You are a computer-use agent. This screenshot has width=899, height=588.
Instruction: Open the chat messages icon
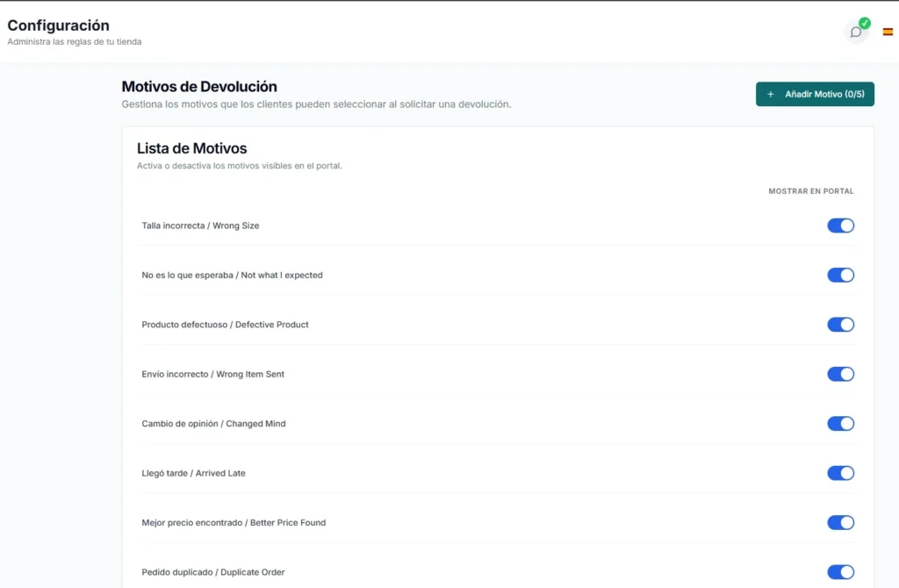pyautogui.click(x=856, y=32)
